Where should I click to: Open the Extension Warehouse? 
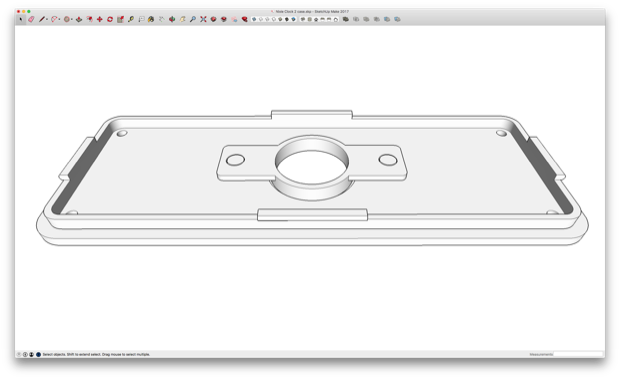224,19
